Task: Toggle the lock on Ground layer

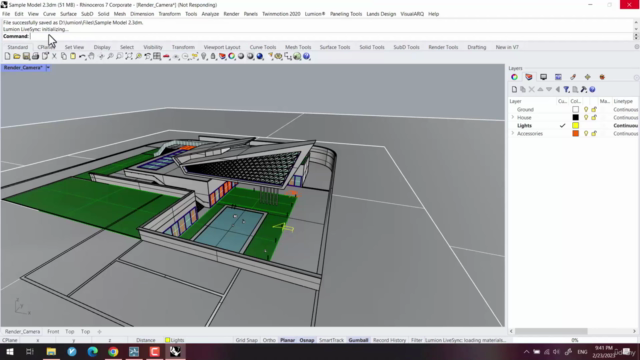Action: (594, 109)
